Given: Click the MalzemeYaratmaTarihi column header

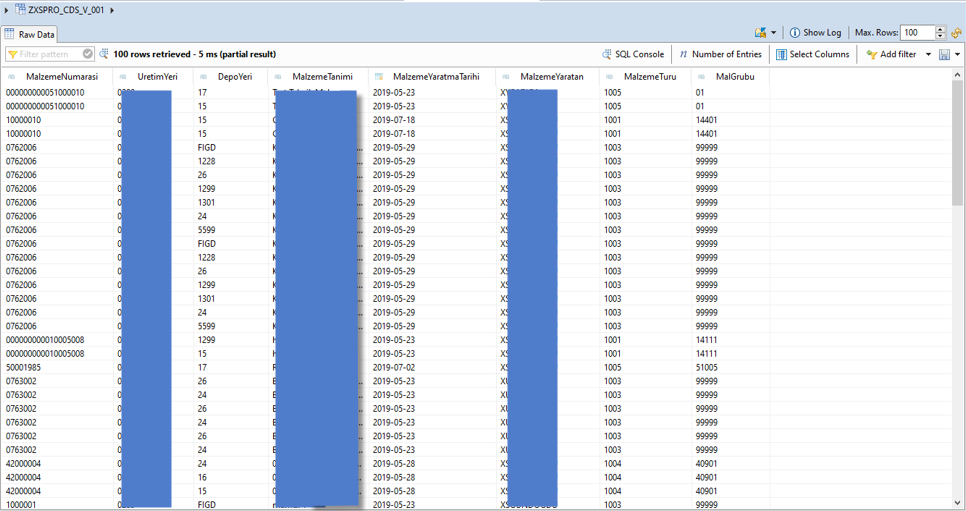Looking at the screenshot, I should tap(432, 77).
